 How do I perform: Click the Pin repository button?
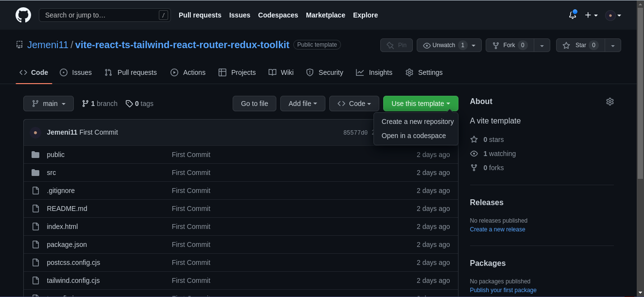[396, 45]
